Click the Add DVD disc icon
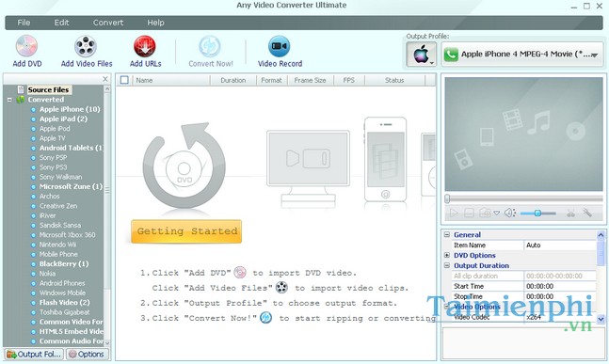The width and height of the screenshot is (609, 364). click(x=26, y=46)
